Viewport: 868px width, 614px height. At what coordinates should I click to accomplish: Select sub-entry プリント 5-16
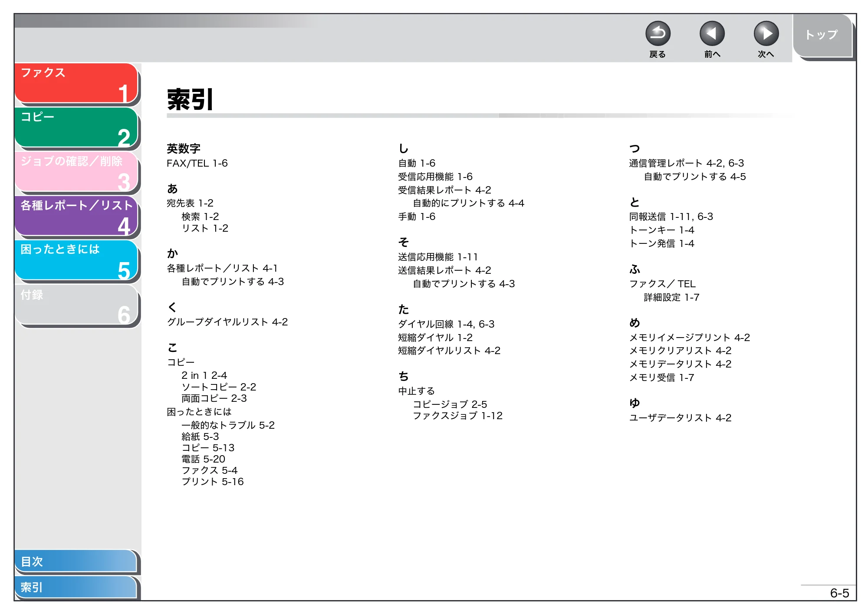(x=213, y=481)
